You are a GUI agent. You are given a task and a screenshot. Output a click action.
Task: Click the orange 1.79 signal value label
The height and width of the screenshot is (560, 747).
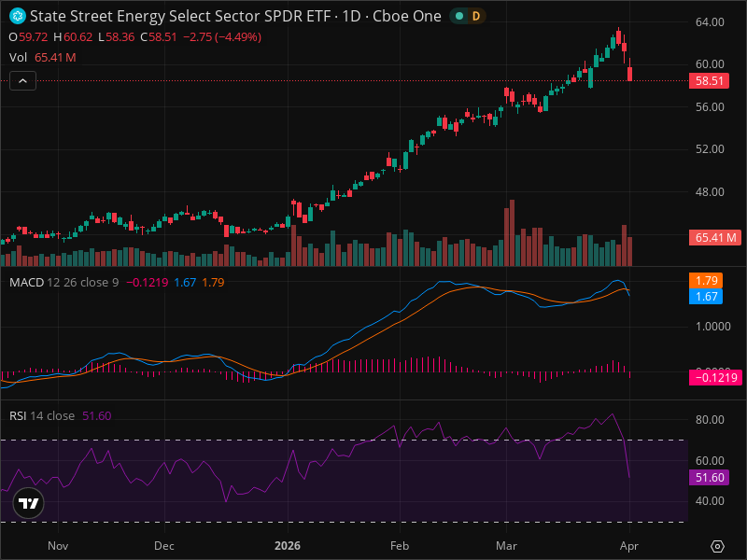click(706, 281)
